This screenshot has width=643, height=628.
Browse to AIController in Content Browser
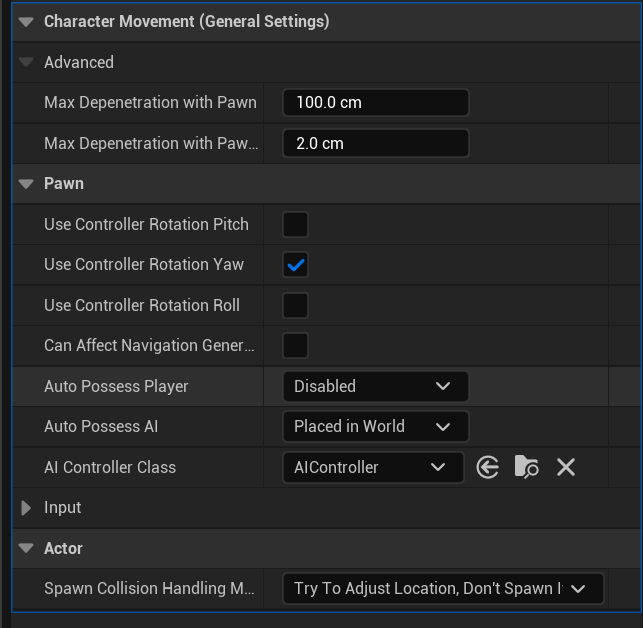(527, 467)
